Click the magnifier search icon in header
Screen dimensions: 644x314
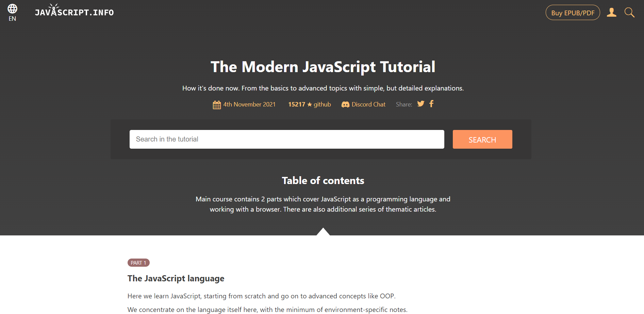629,13
